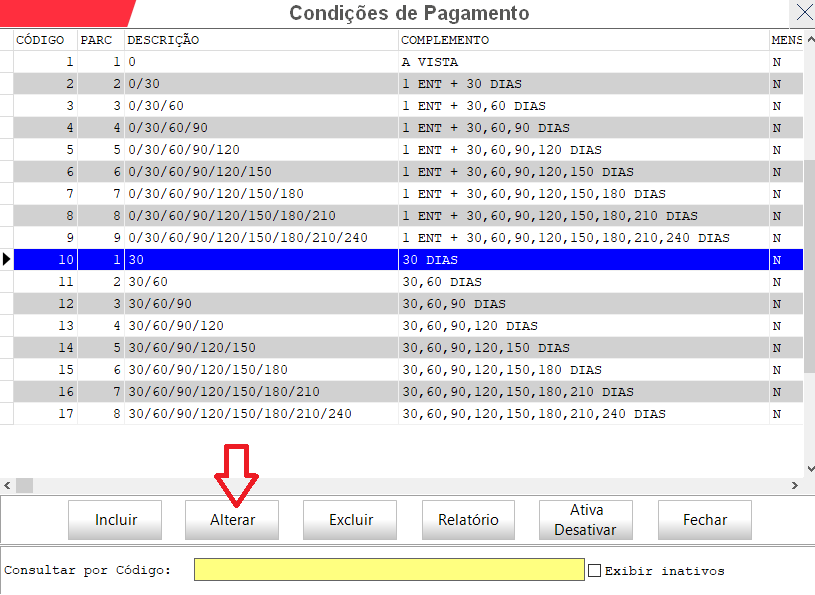Select description cell 0/30/60/90
The image size is (815, 595).
click(x=261, y=128)
